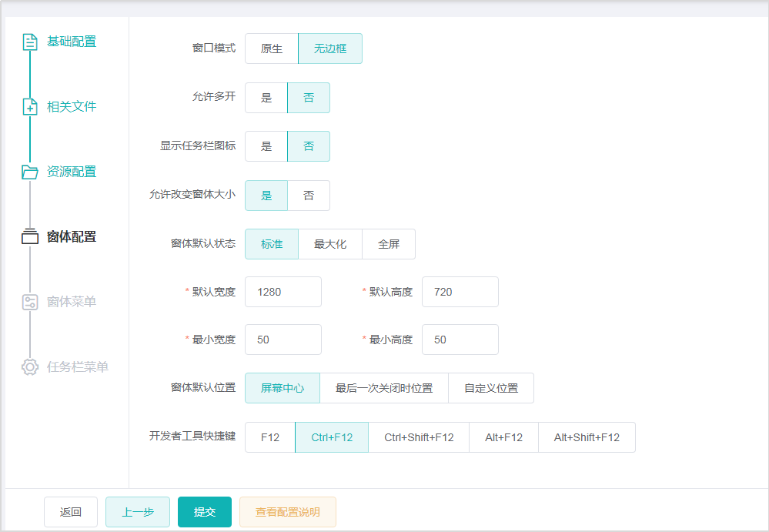Click the 基础配置 document icon

pos(30,42)
